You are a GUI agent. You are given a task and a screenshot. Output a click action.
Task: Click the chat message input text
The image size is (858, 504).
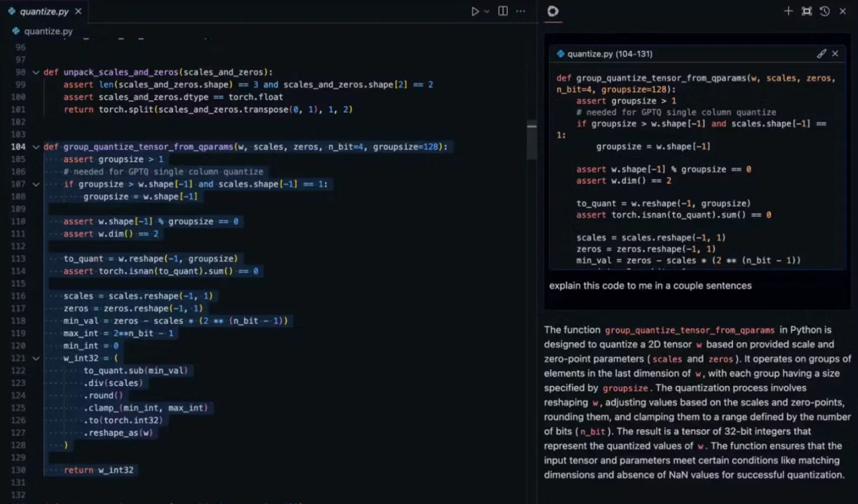pos(650,286)
